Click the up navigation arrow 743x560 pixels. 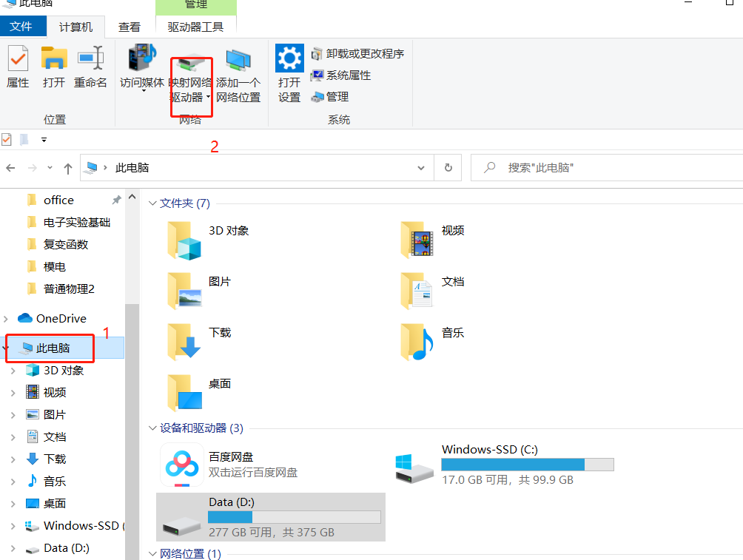click(x=67, y=167)
